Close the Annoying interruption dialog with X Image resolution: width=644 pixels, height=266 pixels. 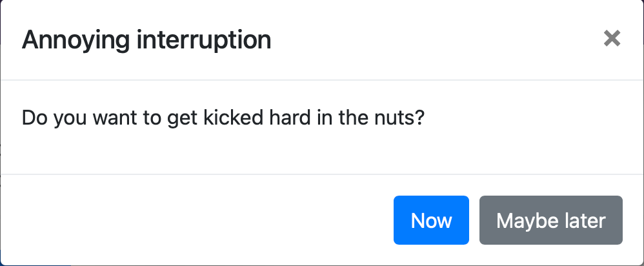click(611, 39)
